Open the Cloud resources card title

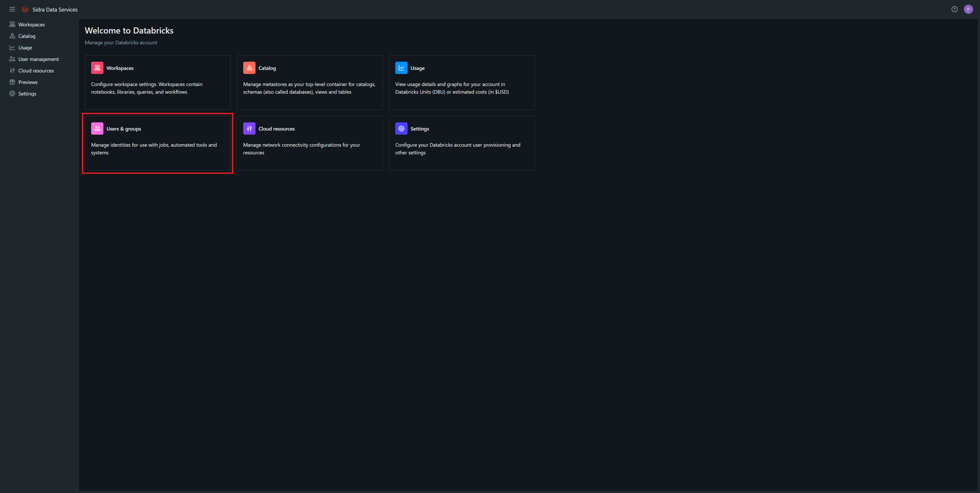click(x=276, y=129)
